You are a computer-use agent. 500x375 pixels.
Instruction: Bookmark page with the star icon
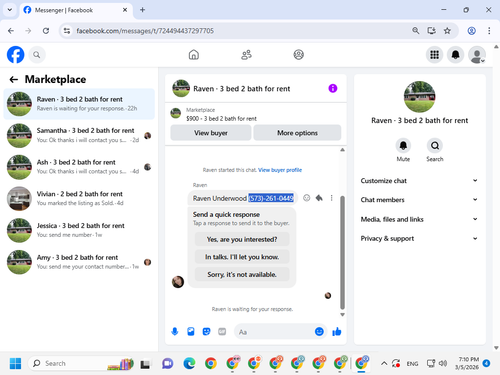[447, 31]
